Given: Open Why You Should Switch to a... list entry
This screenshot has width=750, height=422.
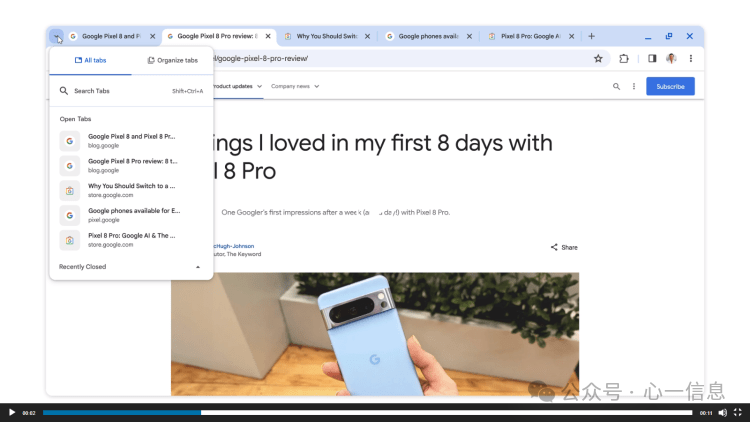Looking at the screenshot, I should point(131,190).
